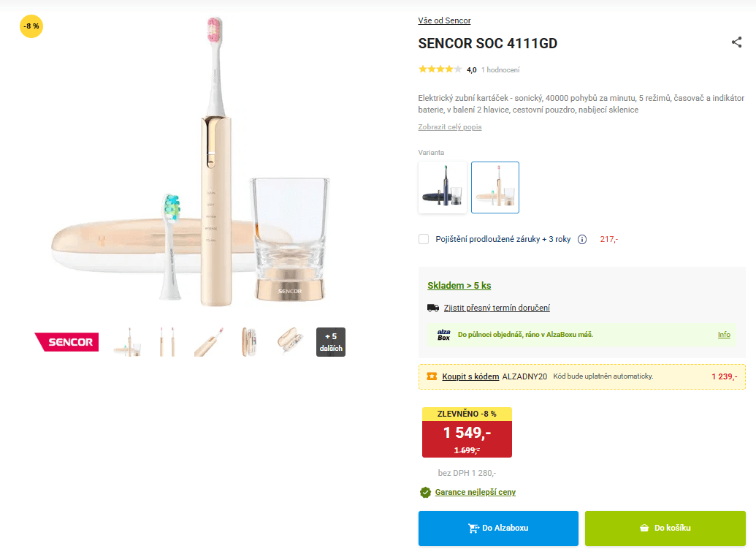Click Koupit s kódem link
Viewport: 756px width, 557px height.
470,376
